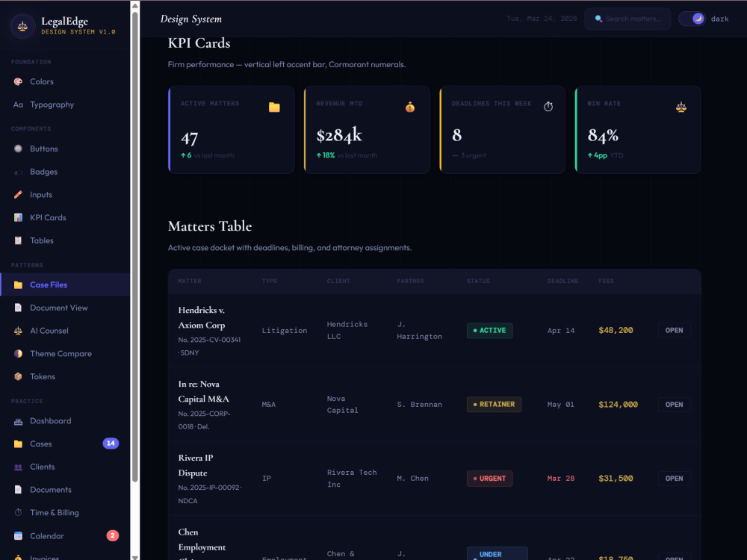Click the $124,000 fee value
747x560 pixels.
tap(618, 405)
